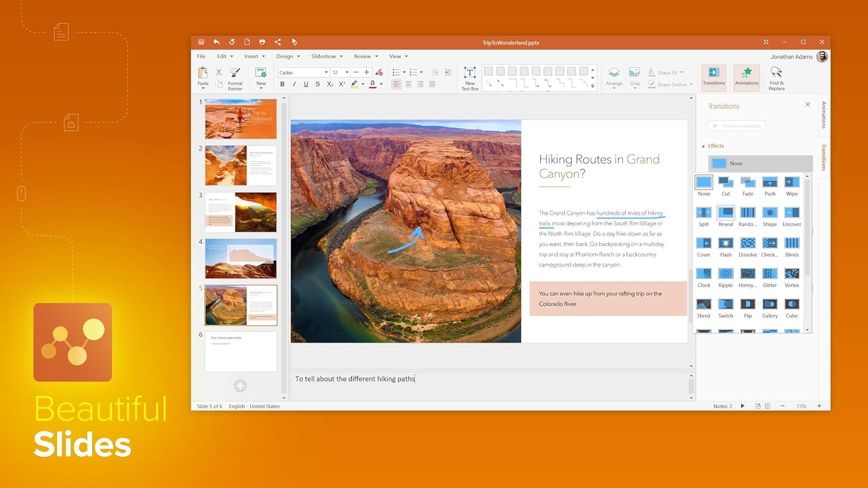Open the Calibri font name dropdown
This screenshot has width=868, height=488.
[326, 72]
